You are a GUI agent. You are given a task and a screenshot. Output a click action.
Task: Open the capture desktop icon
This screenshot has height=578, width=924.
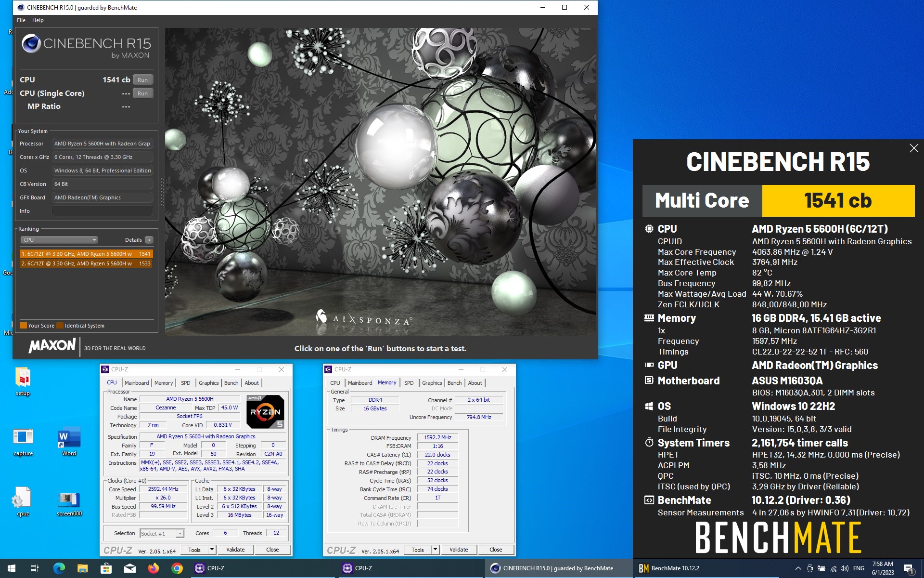point(23,442)
